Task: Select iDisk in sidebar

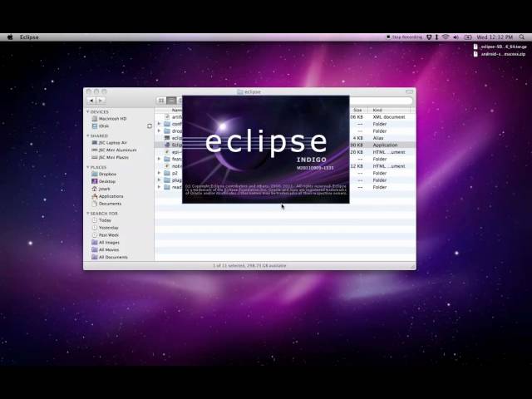Action: (101, 126)
